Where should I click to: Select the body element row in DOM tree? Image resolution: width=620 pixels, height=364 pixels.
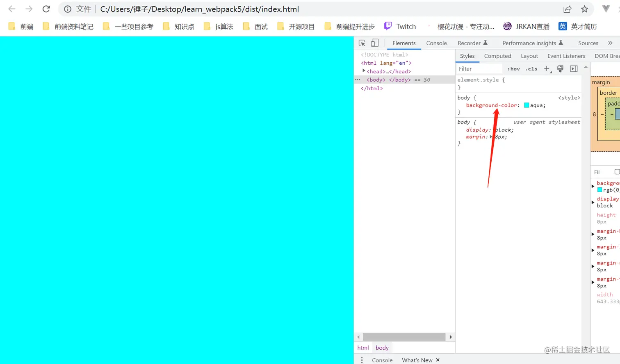pyautogui.click(x=405, y=80)
